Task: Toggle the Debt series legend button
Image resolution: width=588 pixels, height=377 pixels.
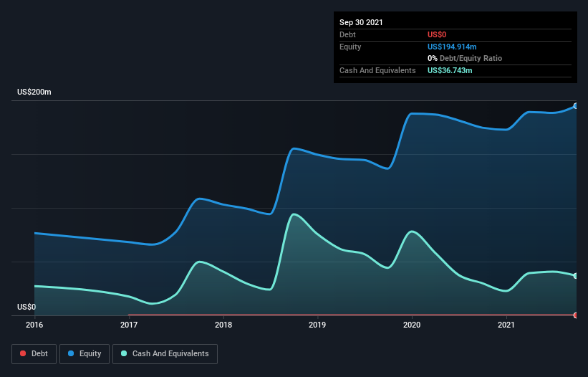Action: point(34,354)
